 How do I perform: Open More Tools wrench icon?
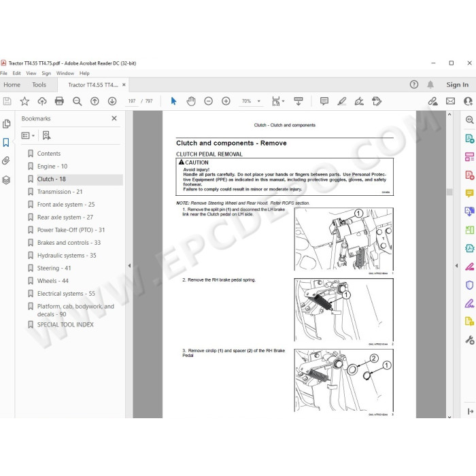469,340
